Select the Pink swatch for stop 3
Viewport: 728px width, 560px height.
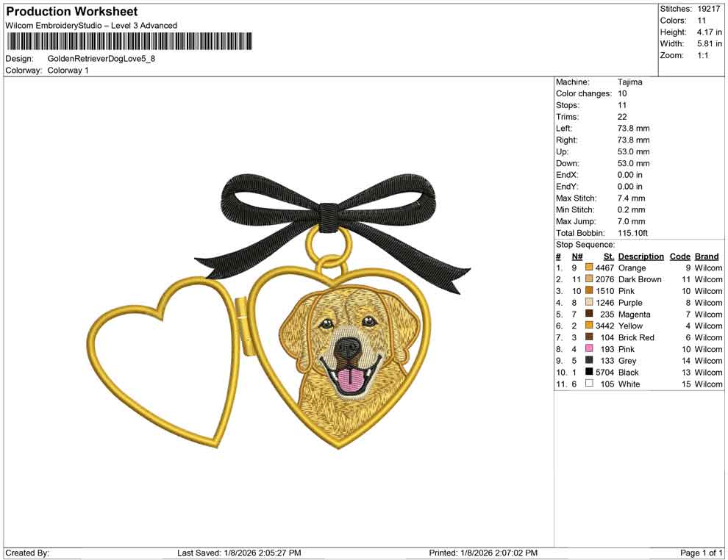tap(587, 291)
